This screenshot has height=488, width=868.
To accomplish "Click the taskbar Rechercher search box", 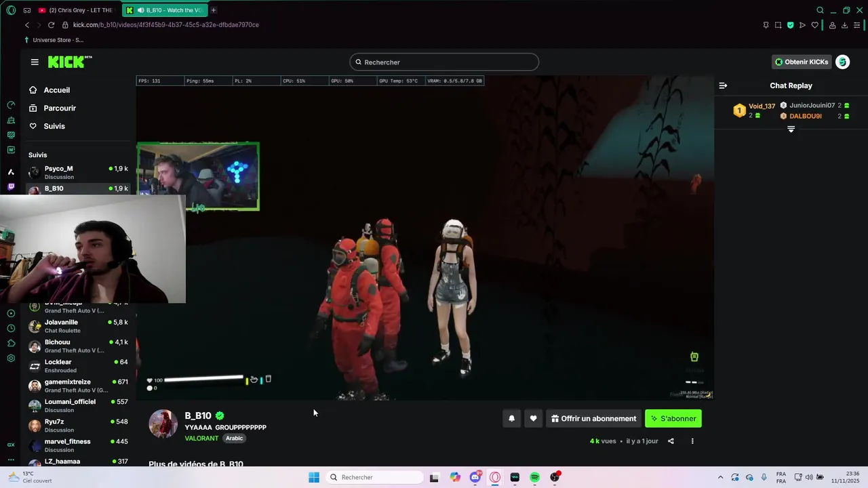I will point(375,477).
